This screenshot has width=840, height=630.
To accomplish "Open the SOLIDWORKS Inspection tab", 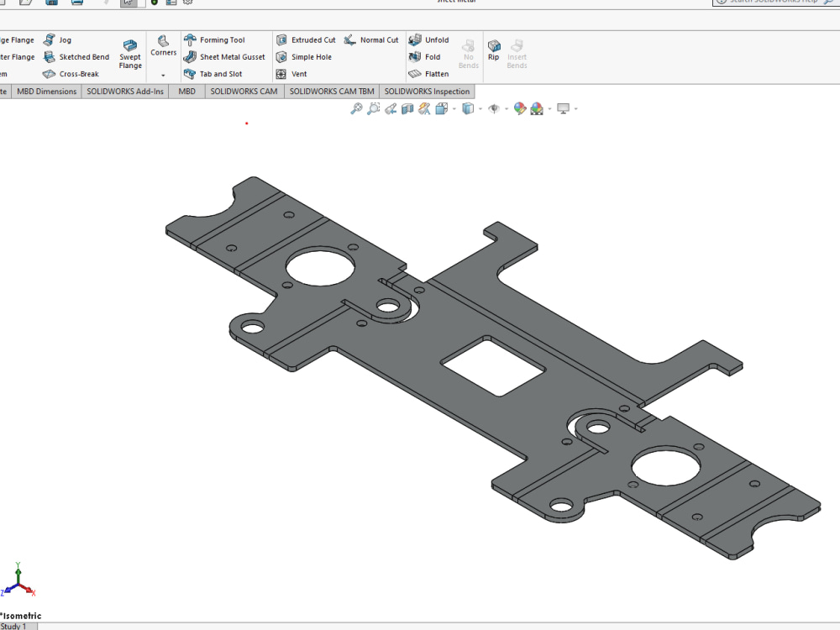I will (427, 91).
